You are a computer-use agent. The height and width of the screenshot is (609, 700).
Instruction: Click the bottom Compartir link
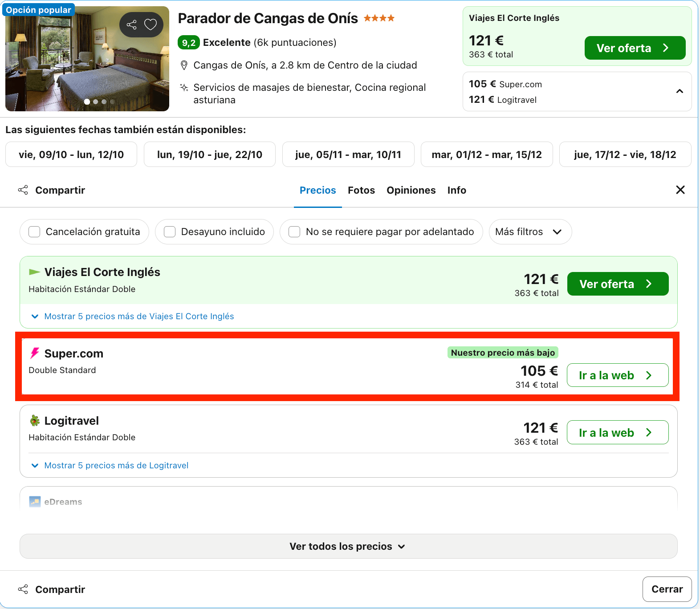click(60, 590)
